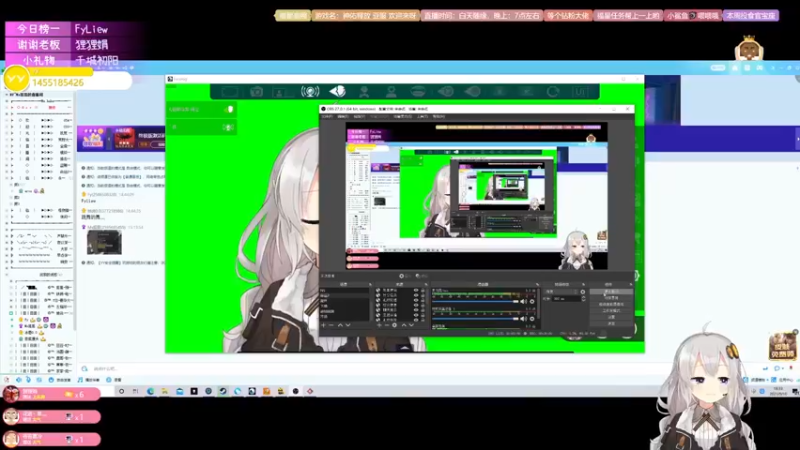Viewport: 800px width, 450px height.
Task: Open File Explorer on the Windows taskbar
Action: [165, 391]
